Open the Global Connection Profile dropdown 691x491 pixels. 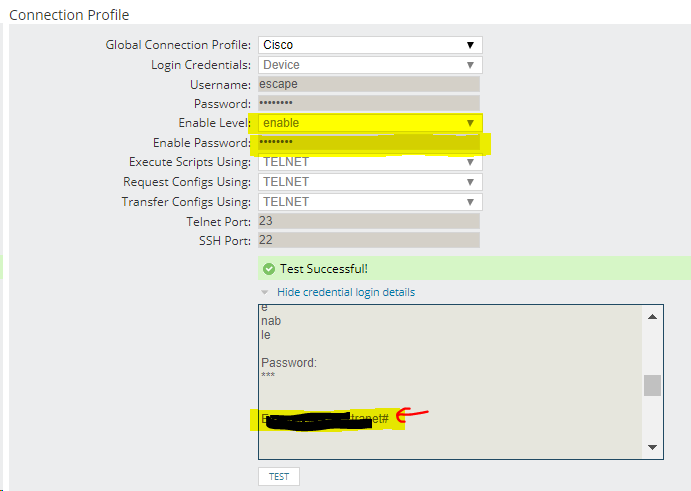click(x=370, y=45)
